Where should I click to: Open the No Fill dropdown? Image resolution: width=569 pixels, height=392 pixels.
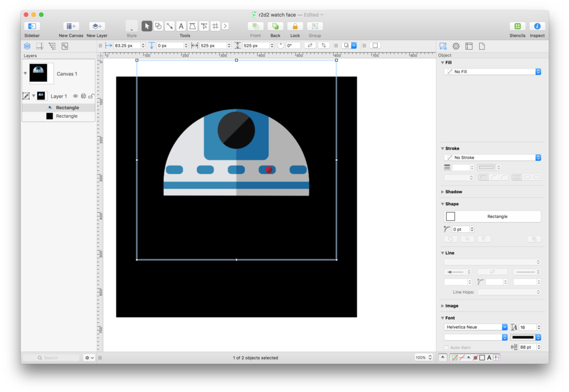click(493, 72)
